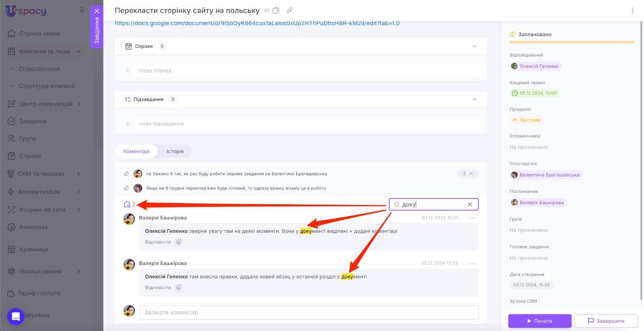Image resolution: width=644 pixels, height=331 pixels.
Task: Unpin the comment about Валентина Браташевська
Action: click(126, 174)
